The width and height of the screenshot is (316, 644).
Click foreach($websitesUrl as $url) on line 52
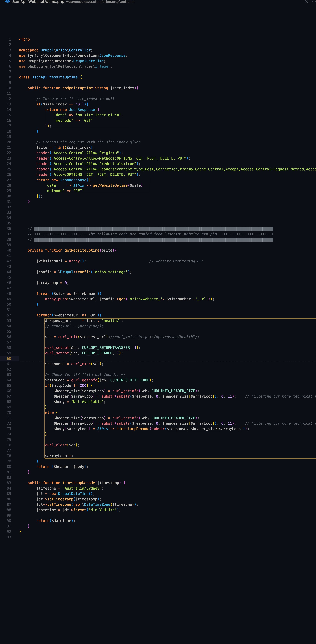tap(69, 315)
